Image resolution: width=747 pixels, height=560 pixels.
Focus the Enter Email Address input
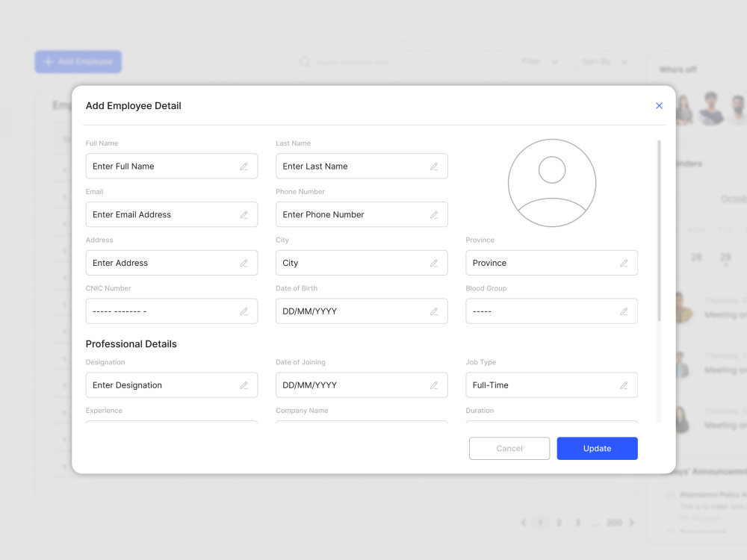pos(172,214)
